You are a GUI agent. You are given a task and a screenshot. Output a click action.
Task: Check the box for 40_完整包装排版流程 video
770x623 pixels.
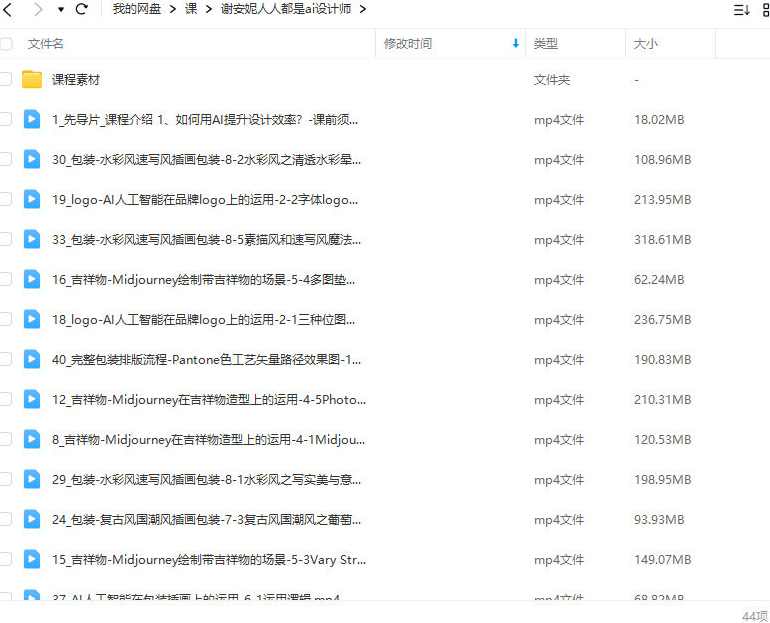point(6,359)
